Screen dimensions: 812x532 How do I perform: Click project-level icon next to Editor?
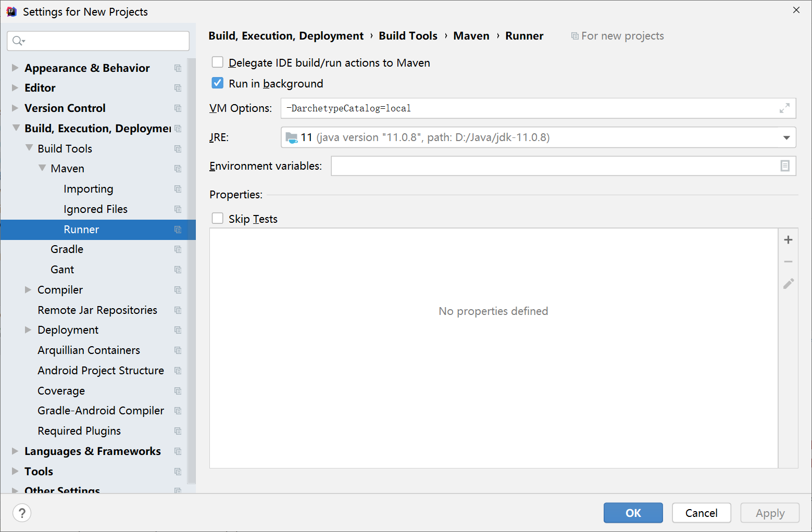[178, 88]
